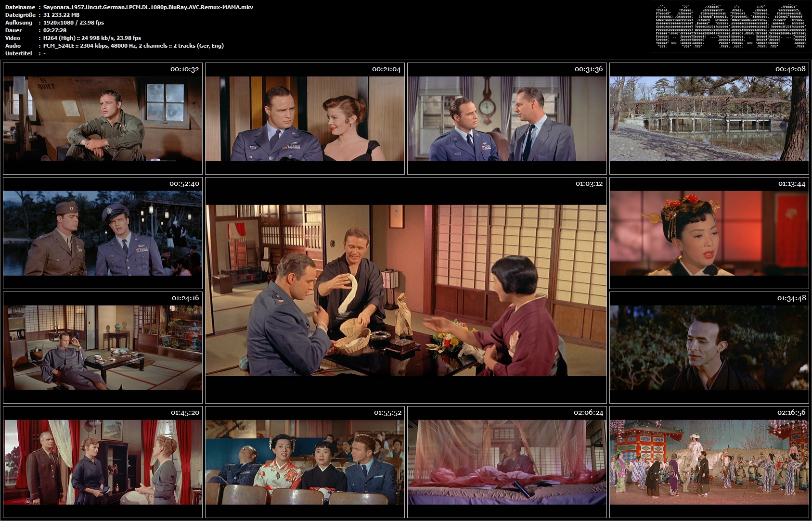The image size is (812, 521).
Task: Click the large center frame at 01:03:12
Action: pyautogui.click(x=406, y=290)
